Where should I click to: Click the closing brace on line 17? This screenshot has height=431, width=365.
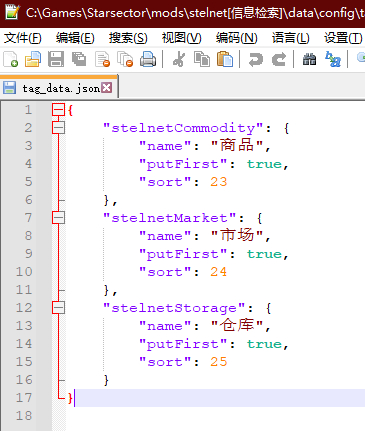[70, 398]
